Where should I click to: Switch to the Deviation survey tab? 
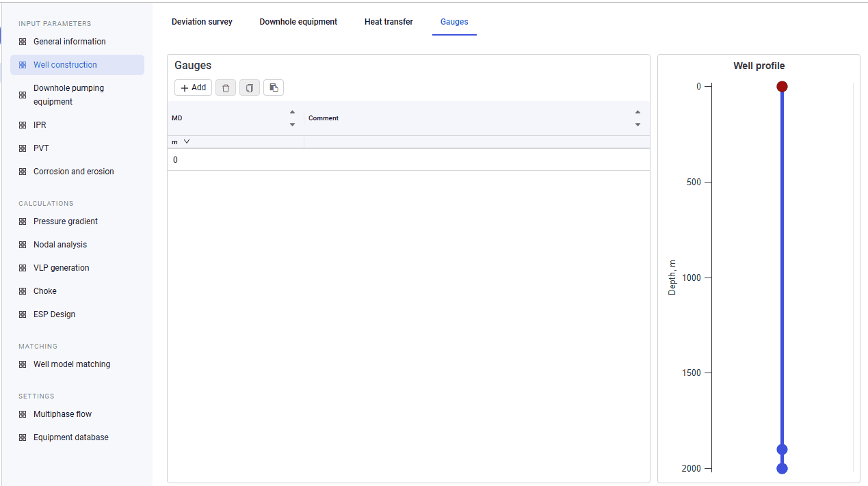(x=202, y=22)
